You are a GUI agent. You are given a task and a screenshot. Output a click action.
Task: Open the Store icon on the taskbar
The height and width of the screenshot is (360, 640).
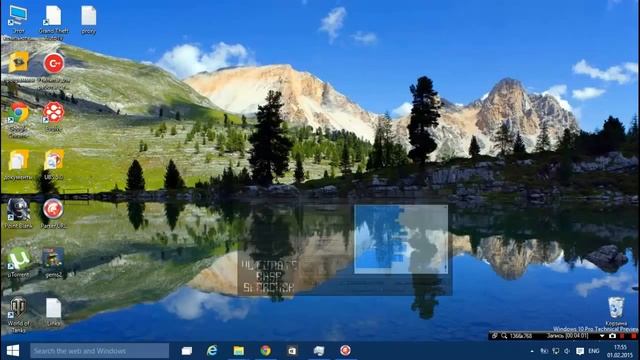[x=292, y=351]
